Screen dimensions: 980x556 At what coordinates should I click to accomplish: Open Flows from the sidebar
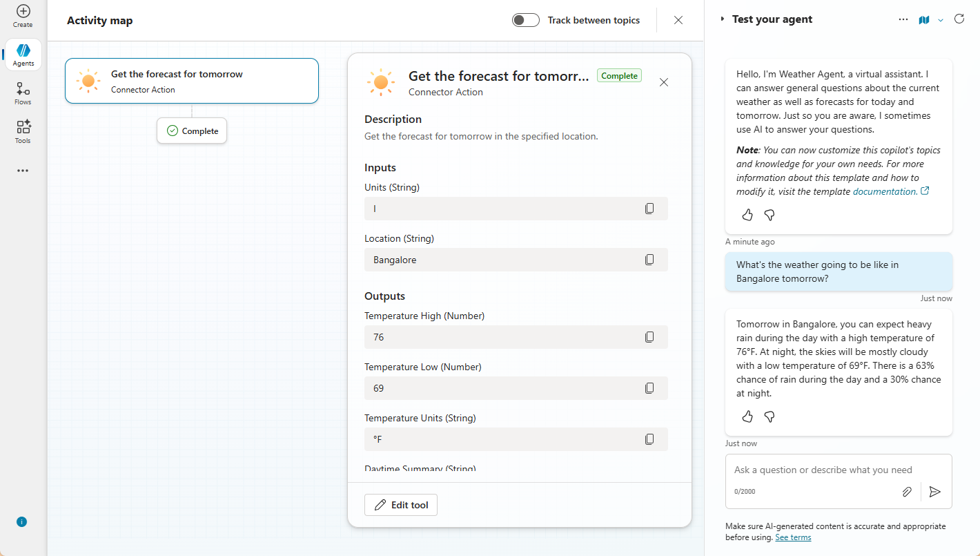(x=23, y=93)
